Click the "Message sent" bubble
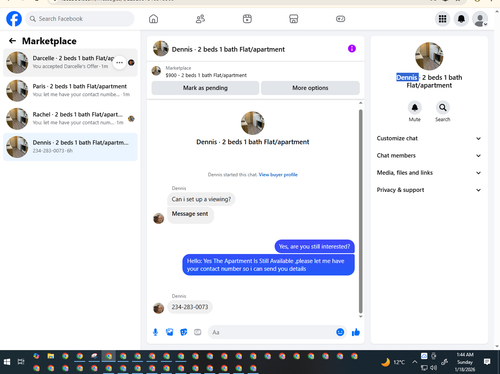Image resolution: width=500 pixels, height=374 pixels. (x=190, y=215)
